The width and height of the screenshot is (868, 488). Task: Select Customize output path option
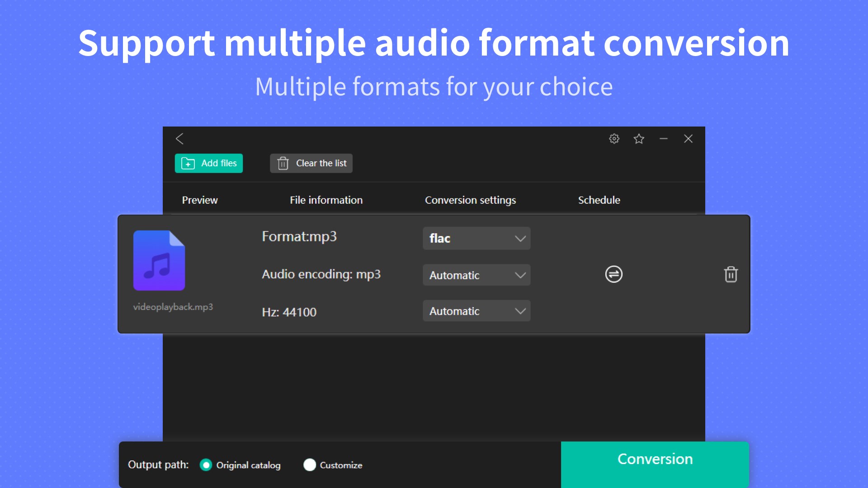pyautogui.click(x=310, y=465)
